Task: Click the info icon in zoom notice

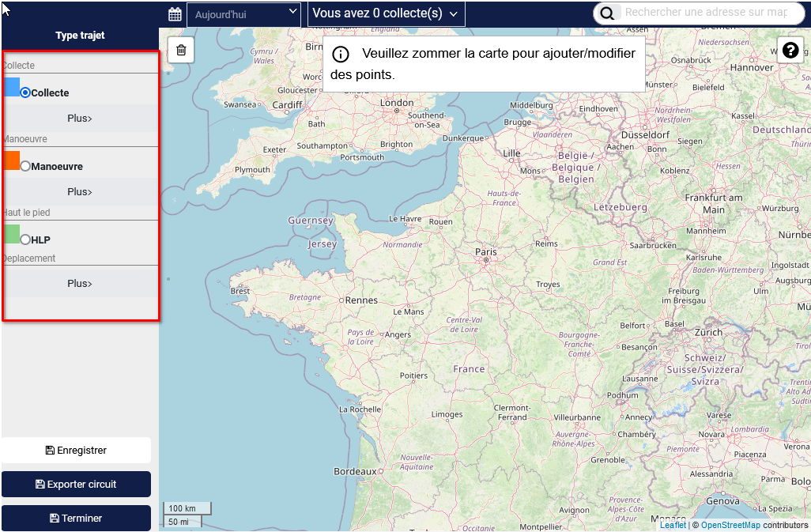Action: point(340,55)
